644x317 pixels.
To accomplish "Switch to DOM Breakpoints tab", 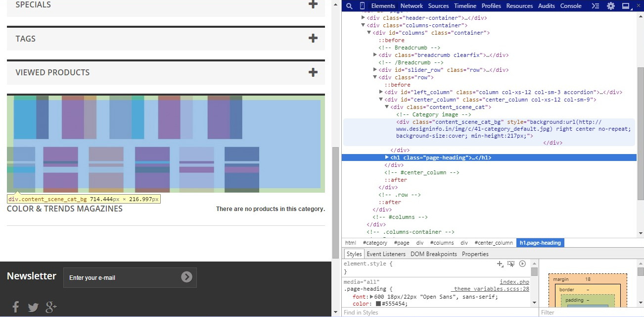I will pyautogui.click(x=434, y=254).
